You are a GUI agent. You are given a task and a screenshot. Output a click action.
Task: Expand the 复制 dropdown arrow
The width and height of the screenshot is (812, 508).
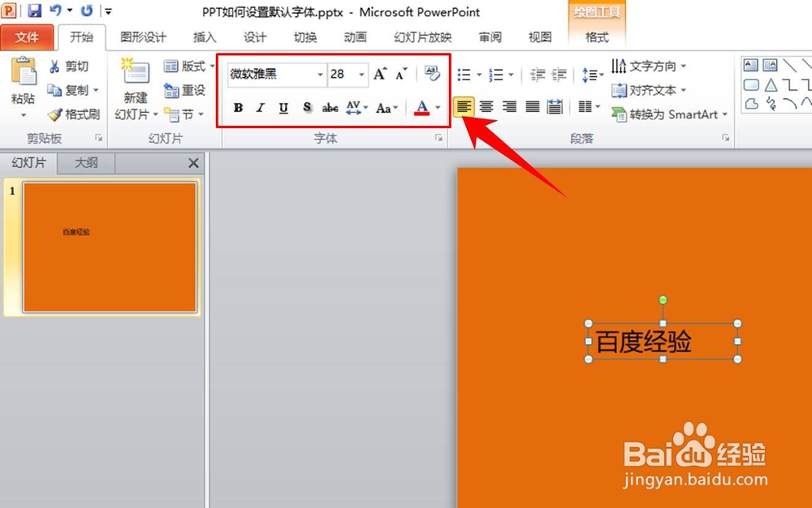tap(96, 90)
